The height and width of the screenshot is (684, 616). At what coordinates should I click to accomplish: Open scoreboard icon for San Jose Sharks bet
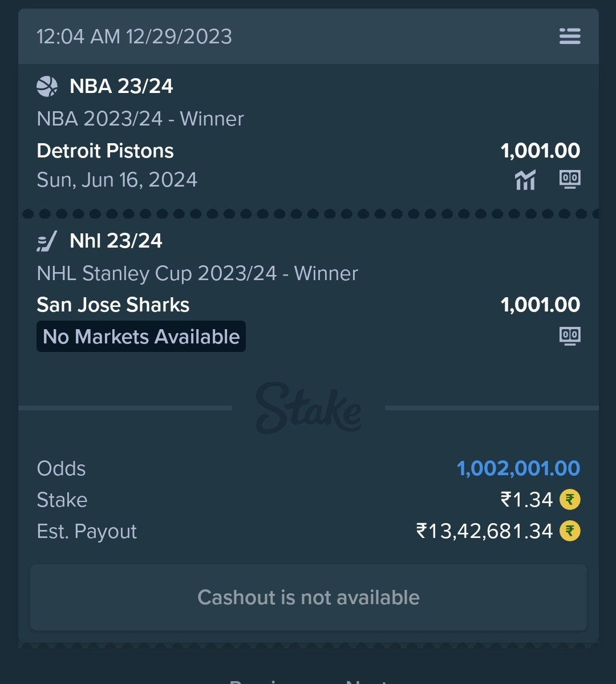coord(570,336)
